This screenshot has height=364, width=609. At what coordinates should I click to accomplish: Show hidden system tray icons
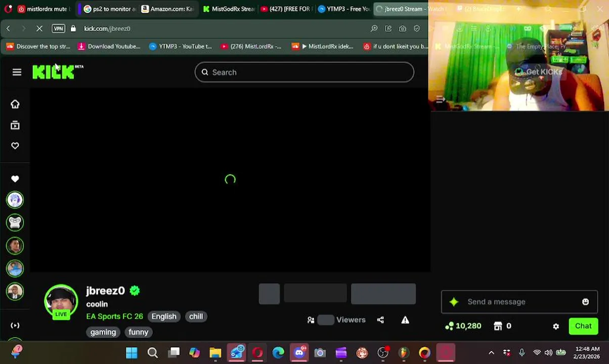[491, 353]
